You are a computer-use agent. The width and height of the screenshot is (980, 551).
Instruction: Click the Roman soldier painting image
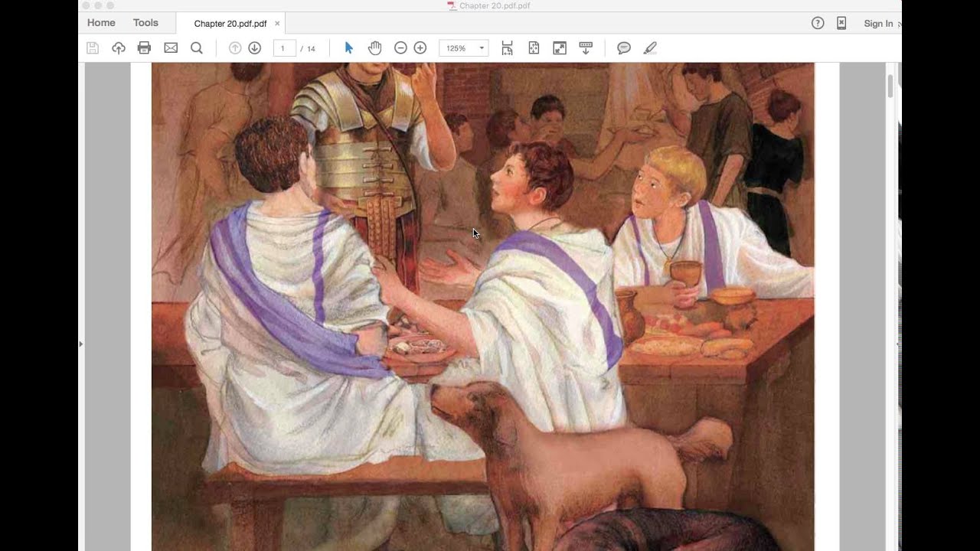(483, 307)
